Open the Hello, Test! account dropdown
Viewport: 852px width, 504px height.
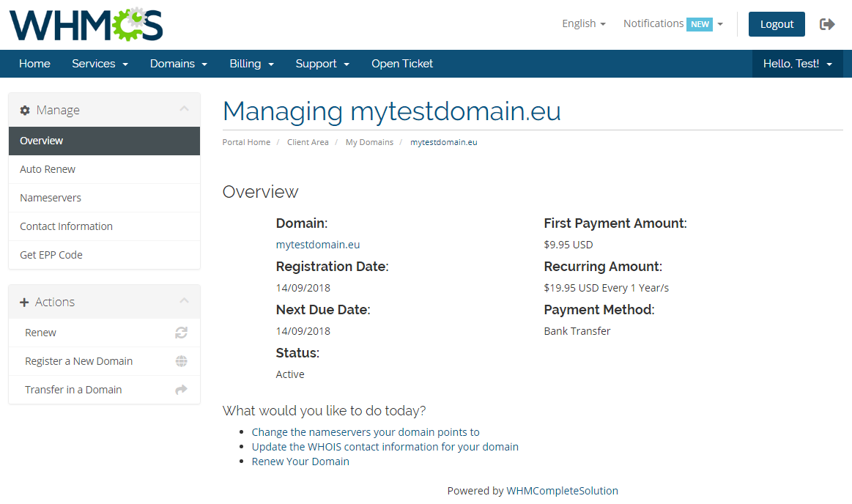pyautogui.click(x=797, y=64)
